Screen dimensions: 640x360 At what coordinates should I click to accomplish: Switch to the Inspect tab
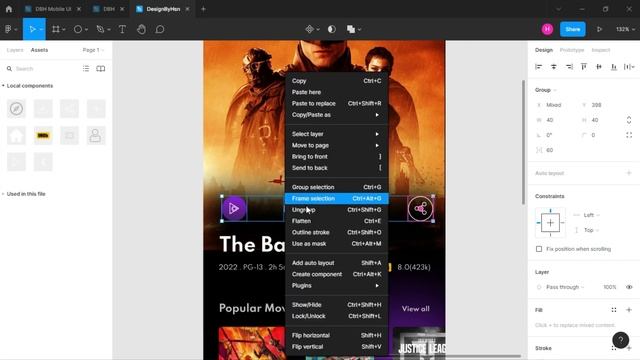pos(601,50)
